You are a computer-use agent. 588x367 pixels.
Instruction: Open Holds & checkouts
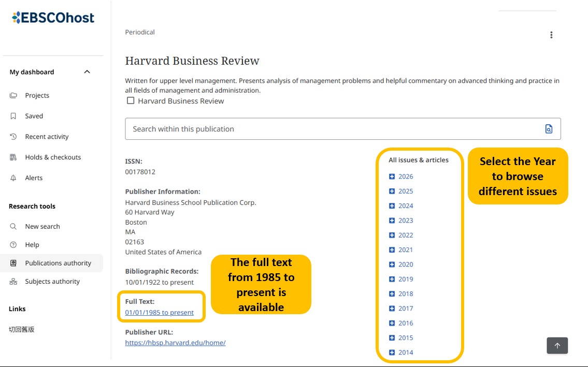53,157
